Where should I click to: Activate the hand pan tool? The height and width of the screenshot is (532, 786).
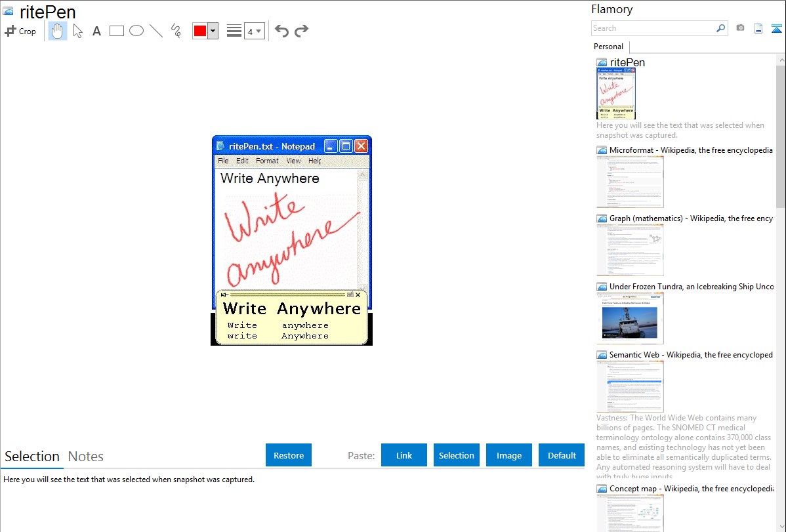[58, 31]
